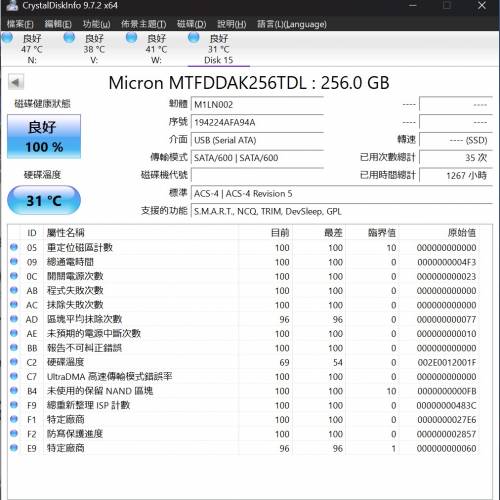Image resolution: width=500 pixels, height=500 pixels.
Task: Click the interface field USB (Serial ATA)
Action: [257, 140]
